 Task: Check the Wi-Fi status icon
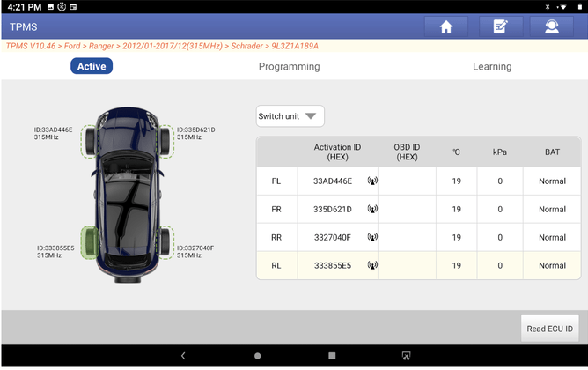pos(562,7)
